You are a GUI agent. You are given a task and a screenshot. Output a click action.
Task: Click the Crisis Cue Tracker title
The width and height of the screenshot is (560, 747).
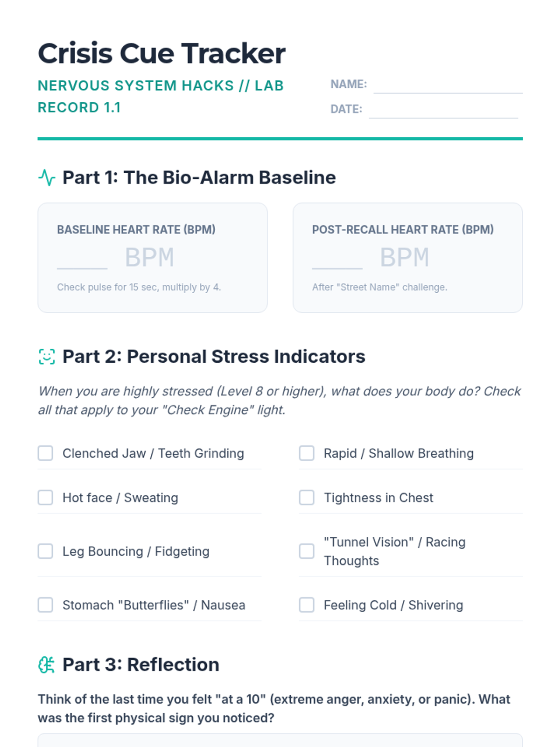pos(161,53)
